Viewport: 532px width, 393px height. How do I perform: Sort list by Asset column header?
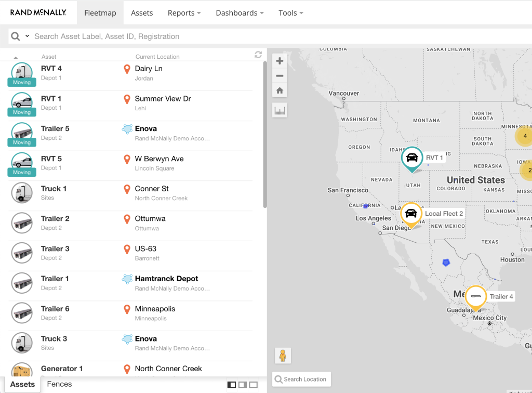pos(49,57)
